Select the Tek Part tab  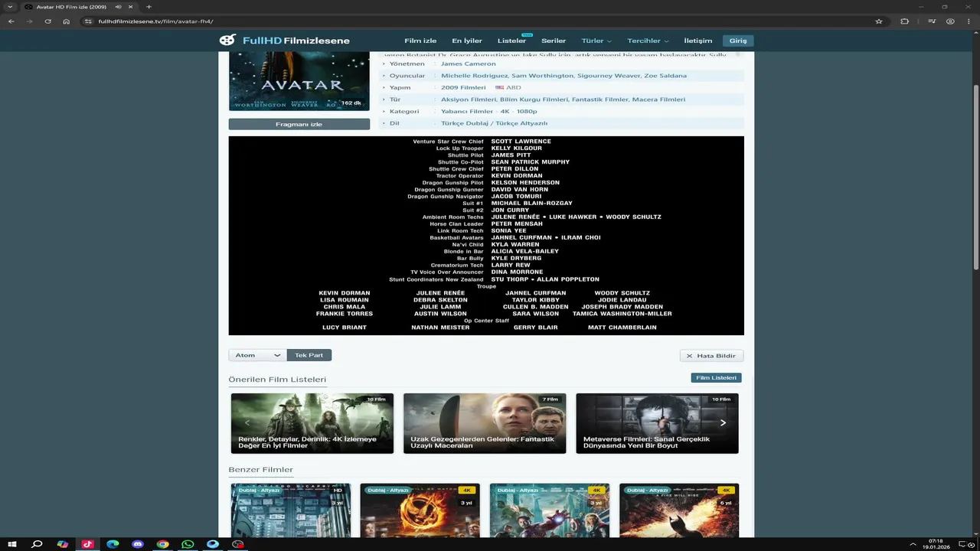pyautogui.click(x=309, y=355)
